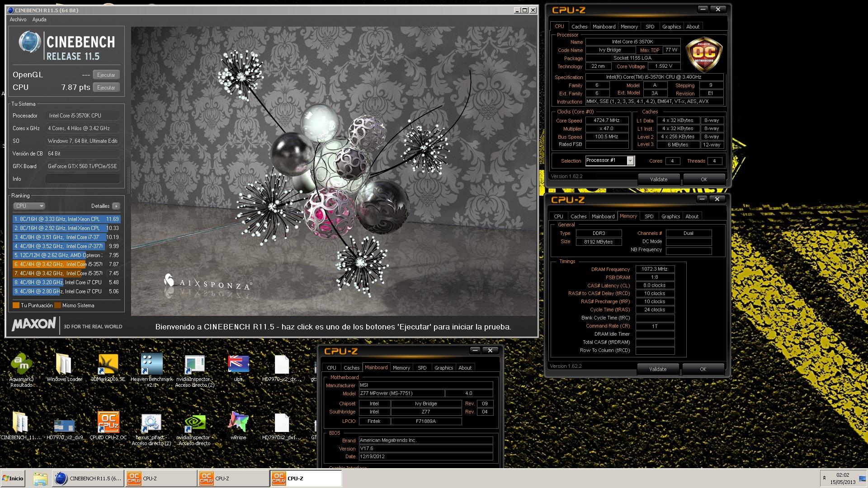Click Core Speed value 4724.7 MHz
Screen dimensions: 868x488
(607, 121)
